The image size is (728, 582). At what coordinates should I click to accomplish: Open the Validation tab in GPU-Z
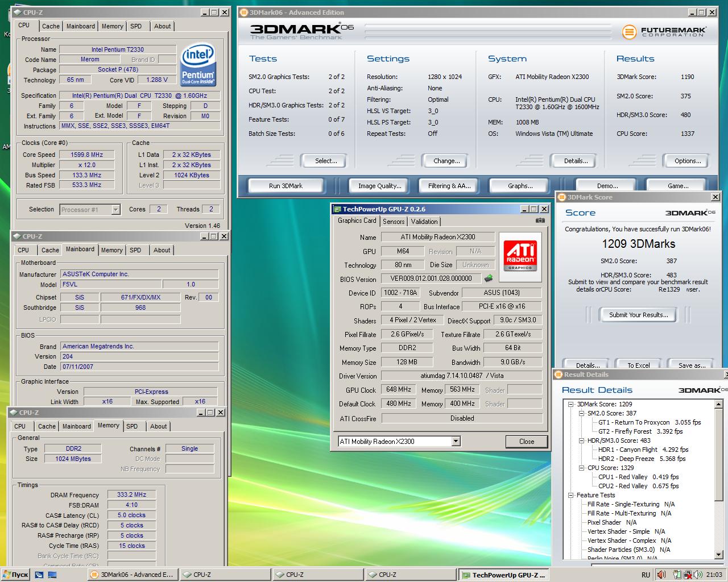click(424, 222)
